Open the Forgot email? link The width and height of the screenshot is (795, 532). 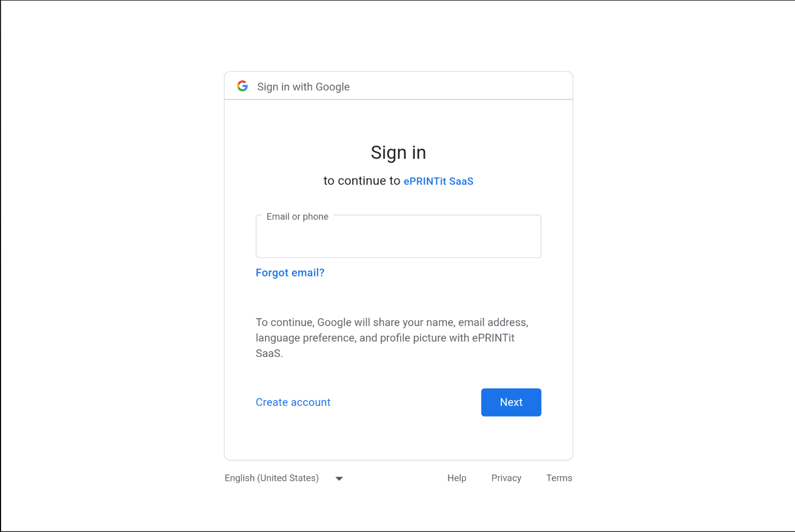[290, 273]
